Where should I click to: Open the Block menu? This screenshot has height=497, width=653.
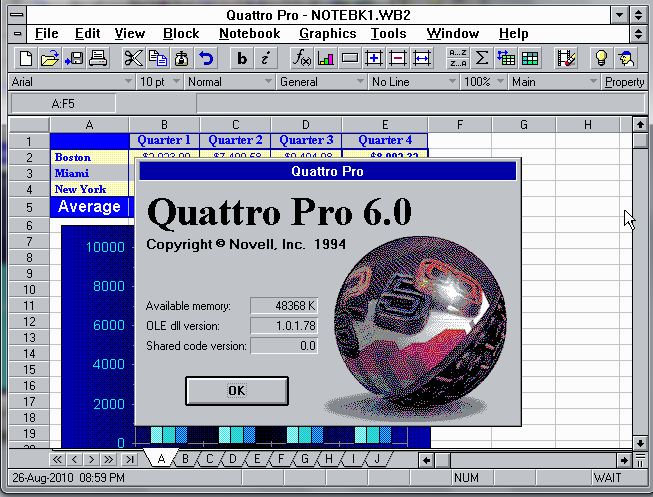181,33
